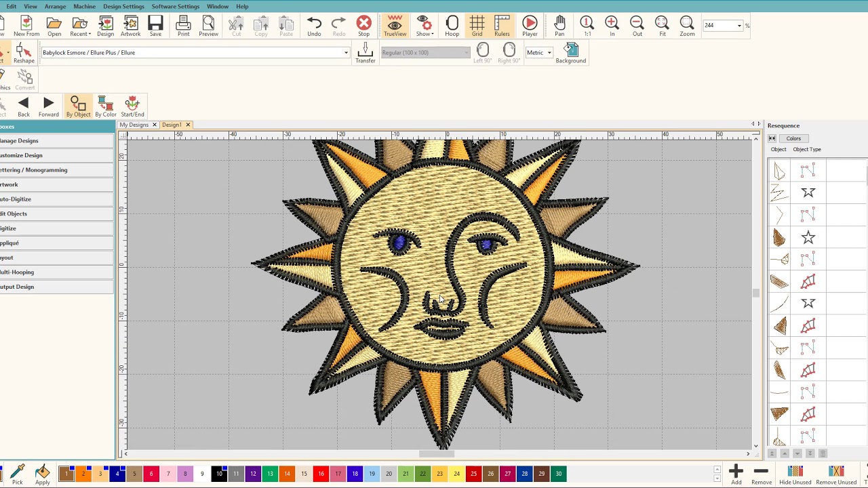The image size is (868, 488).
Task: Save the design with the Save icon
Action: (155, 26)
